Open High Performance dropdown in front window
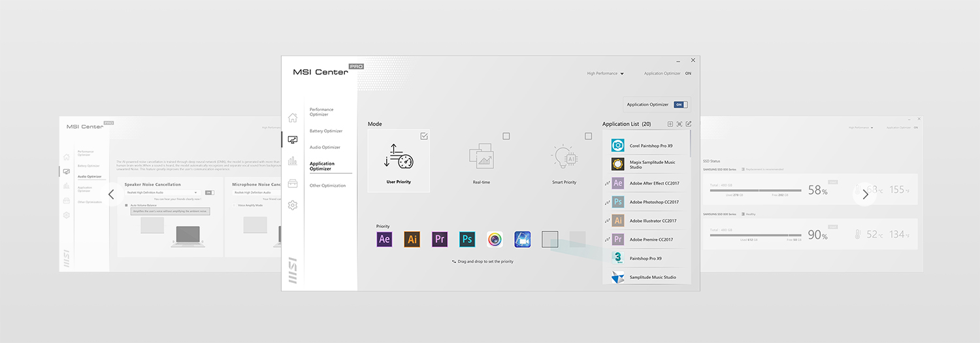Viewport: 980px width, 343px height. tap(606, 74)
